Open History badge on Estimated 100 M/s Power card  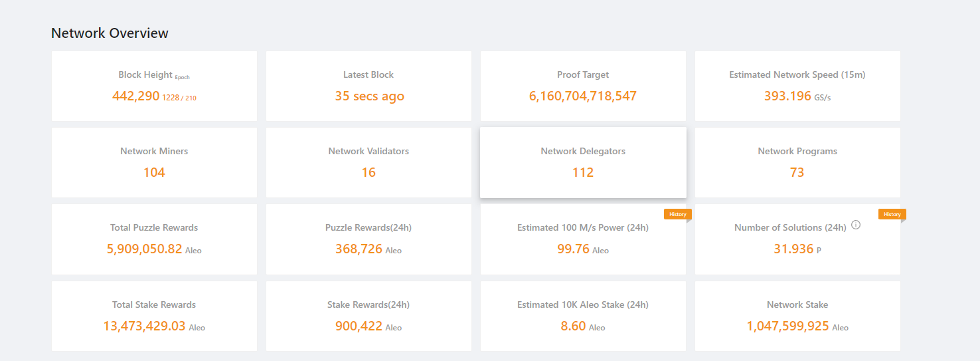(x=677, y=214)
